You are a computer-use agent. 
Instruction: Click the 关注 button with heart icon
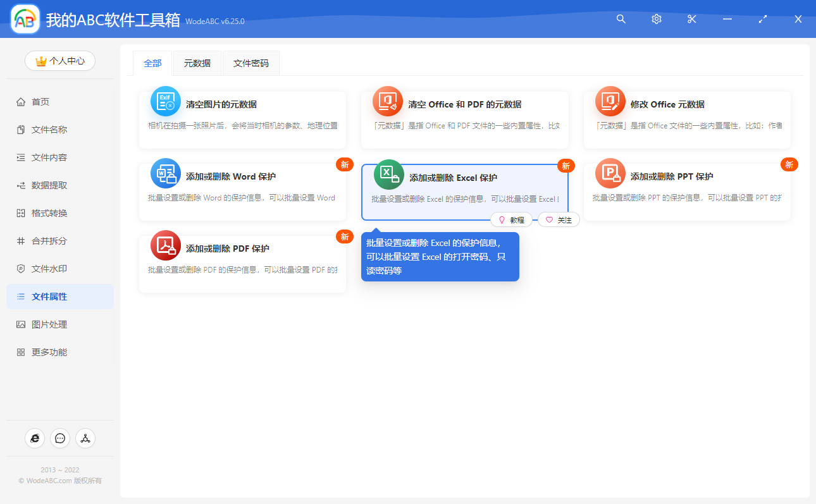pyautogui.click(x=559, y=219)
